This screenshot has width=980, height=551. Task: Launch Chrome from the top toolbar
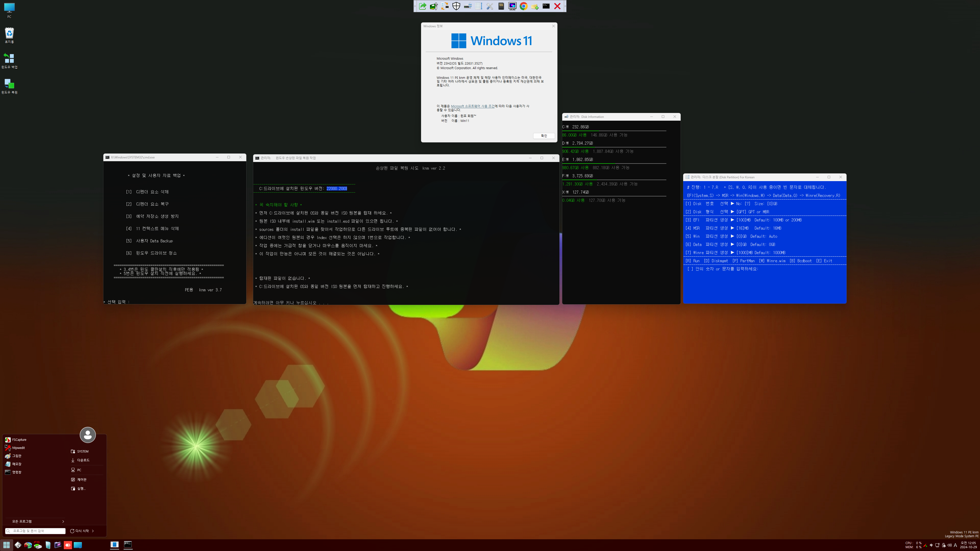click(x=523, y=6)
